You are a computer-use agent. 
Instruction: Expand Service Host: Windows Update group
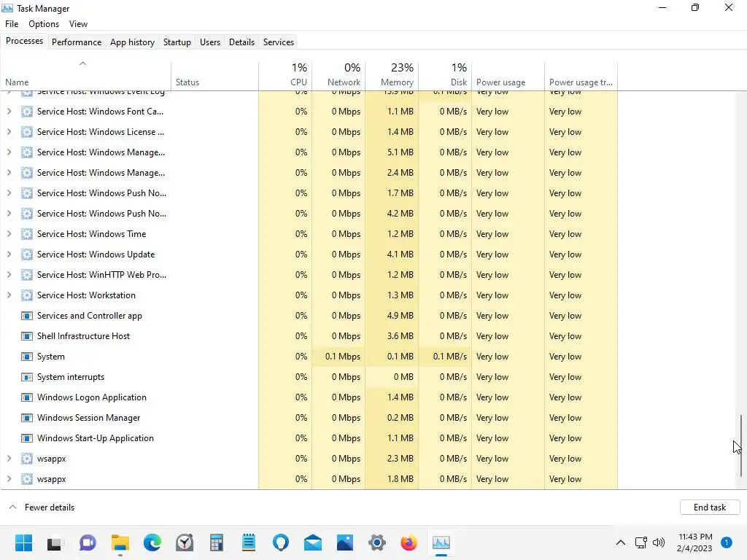9,254
